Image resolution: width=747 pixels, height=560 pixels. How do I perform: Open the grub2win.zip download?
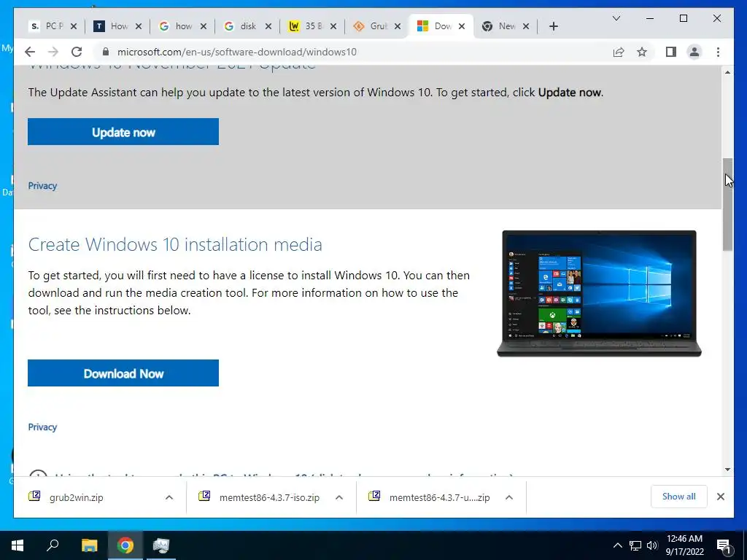coord(76,497)
